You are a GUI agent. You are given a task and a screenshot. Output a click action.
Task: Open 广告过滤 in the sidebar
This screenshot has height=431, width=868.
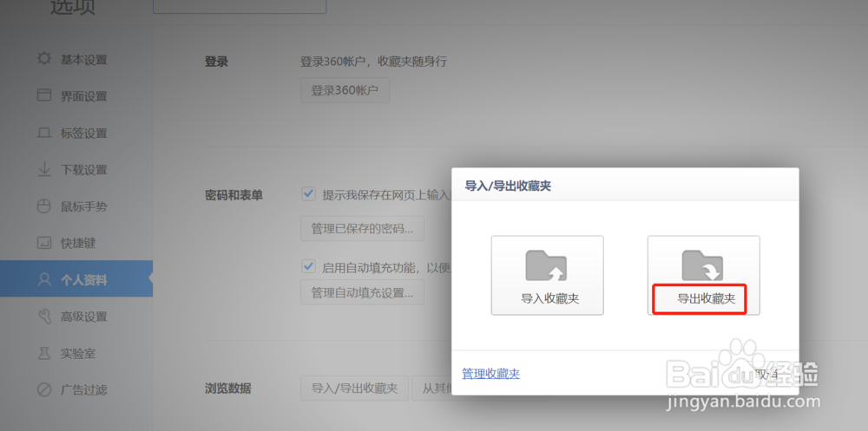(x=76, y=390)
